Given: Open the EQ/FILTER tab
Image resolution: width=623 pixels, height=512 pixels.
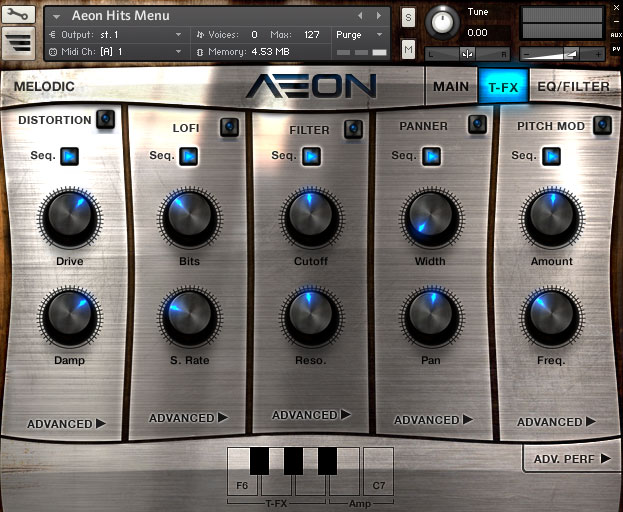Looking at the screenshot, I should (x=573, y=86).
